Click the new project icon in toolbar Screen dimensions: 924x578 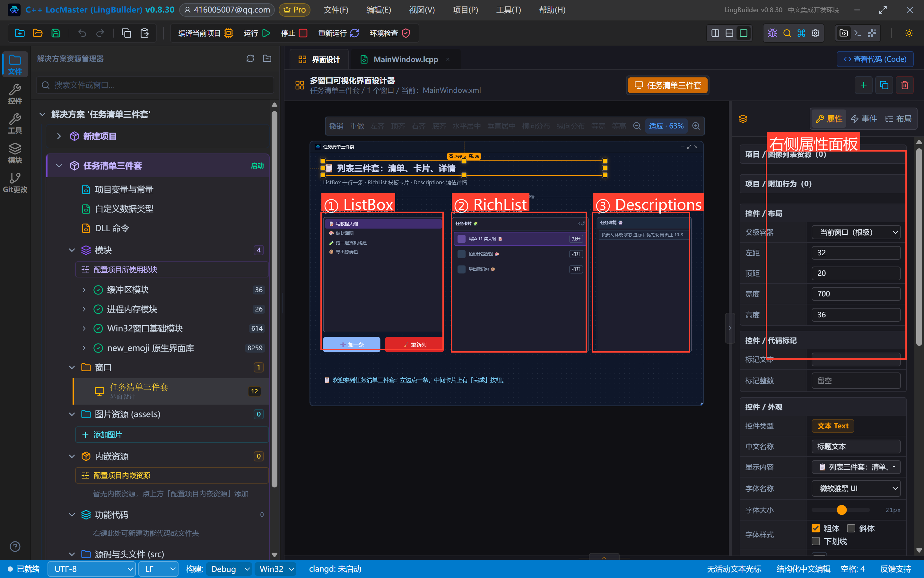[x=20, y=33]
